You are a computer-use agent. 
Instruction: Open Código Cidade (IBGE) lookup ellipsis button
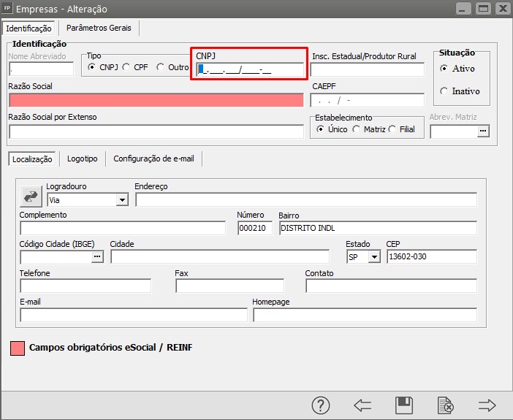(x=97, y=257)
